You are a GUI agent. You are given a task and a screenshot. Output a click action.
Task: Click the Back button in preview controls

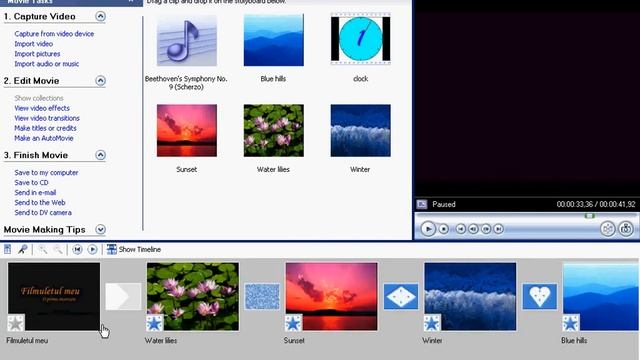[x=460, y=229]
